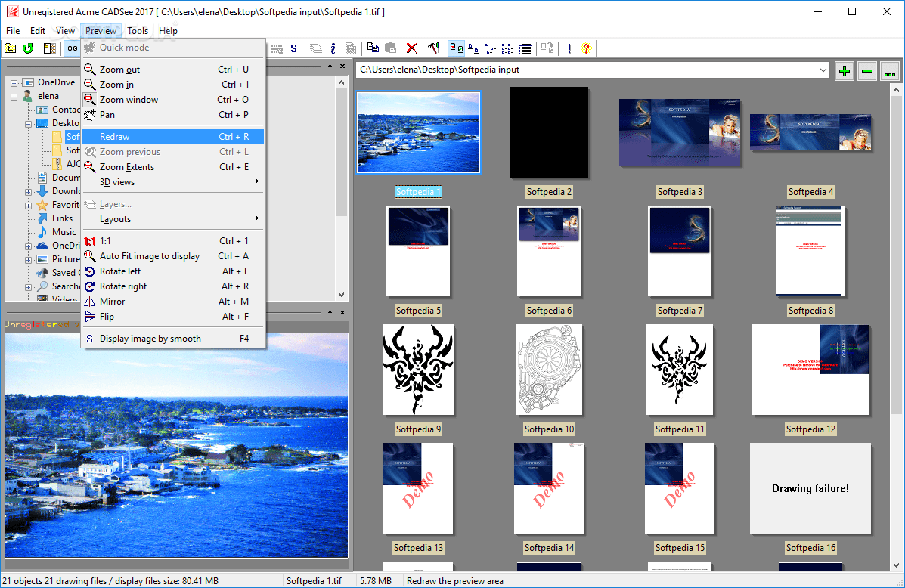
Task: Select Softpedia 16 'Drawing failure!' thumbnail
Action: pos(810,488)
